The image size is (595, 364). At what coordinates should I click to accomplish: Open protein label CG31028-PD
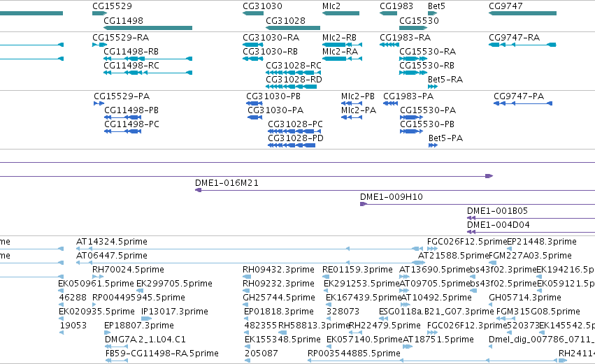pos(296,138)
